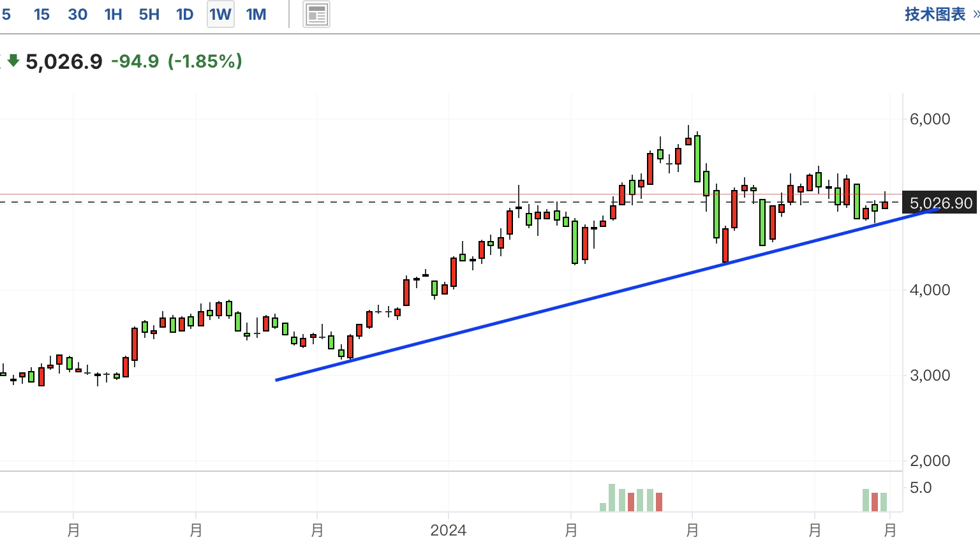Screen dimensions: 980x547
Task: Click the 5,026.9 current price value
Action: (64, 61)
